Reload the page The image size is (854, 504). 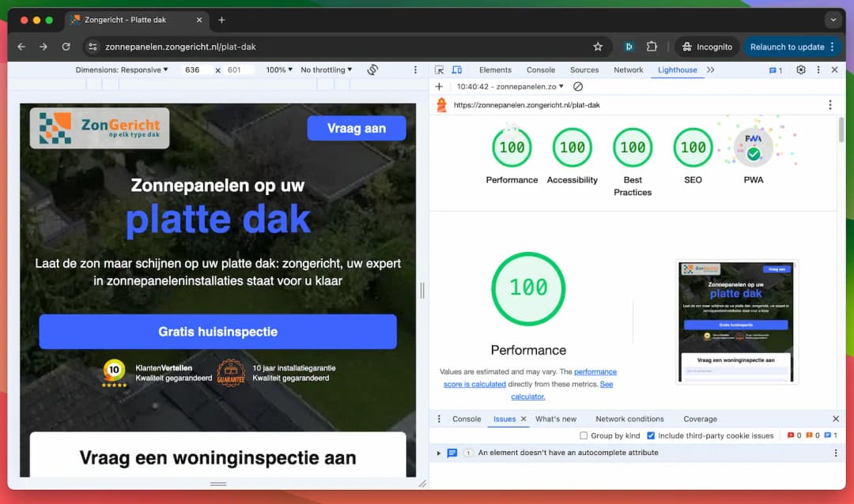[66, 47]
